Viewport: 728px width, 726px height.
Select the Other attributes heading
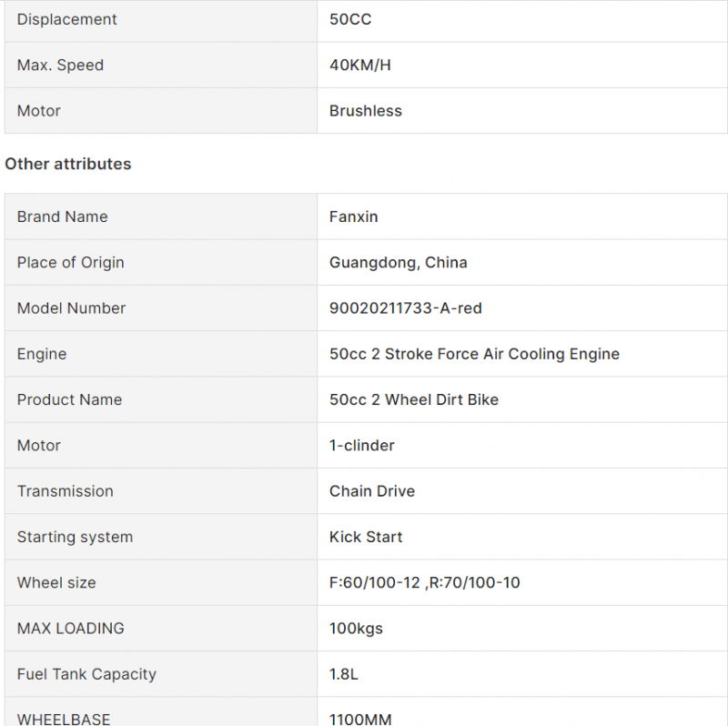point(67,164)
